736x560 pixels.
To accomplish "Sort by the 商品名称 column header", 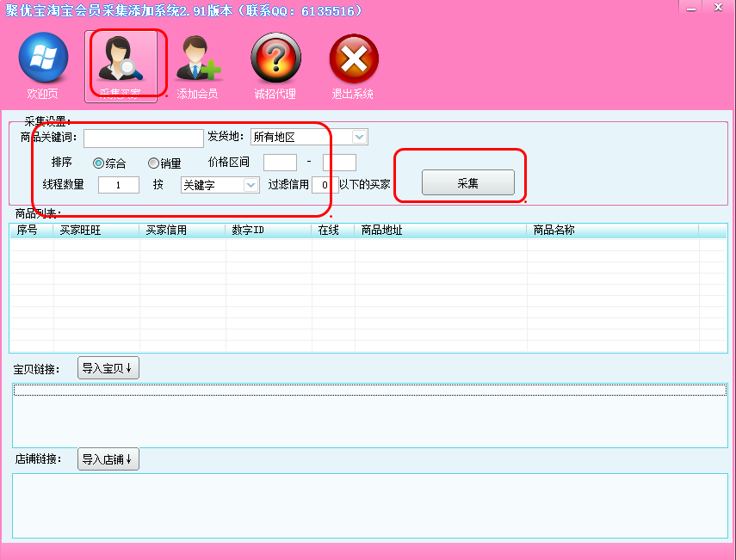I will 613,231.
